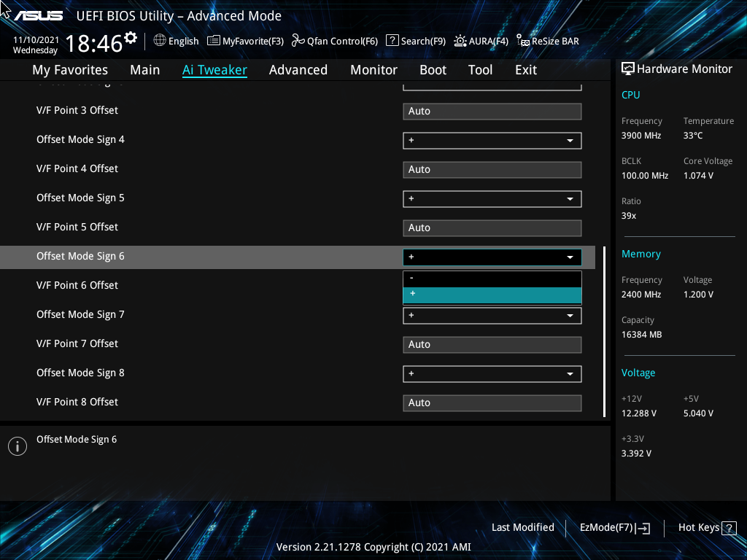Click the settings list scrollbar
This screenshot has height=560, width=747.
pos(605,332)
